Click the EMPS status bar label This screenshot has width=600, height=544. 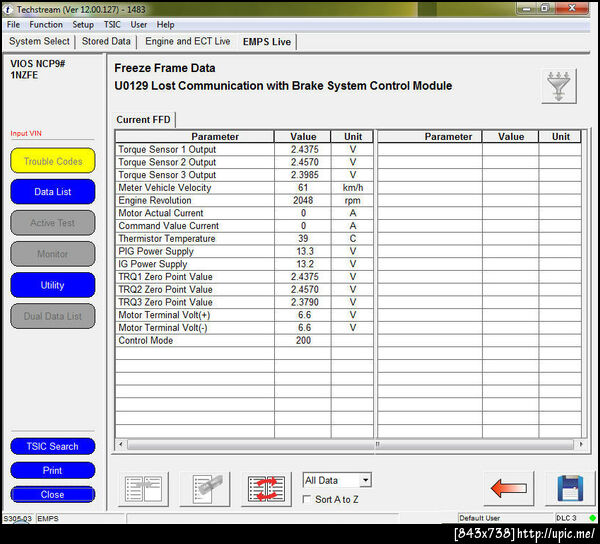pos(48,518)
